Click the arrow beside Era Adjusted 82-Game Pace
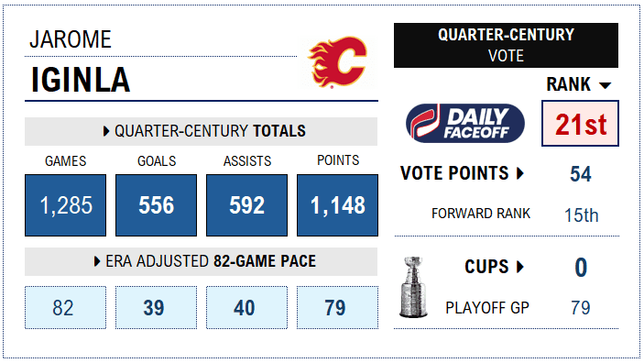644x363 pixels. (x=97, y=261)
